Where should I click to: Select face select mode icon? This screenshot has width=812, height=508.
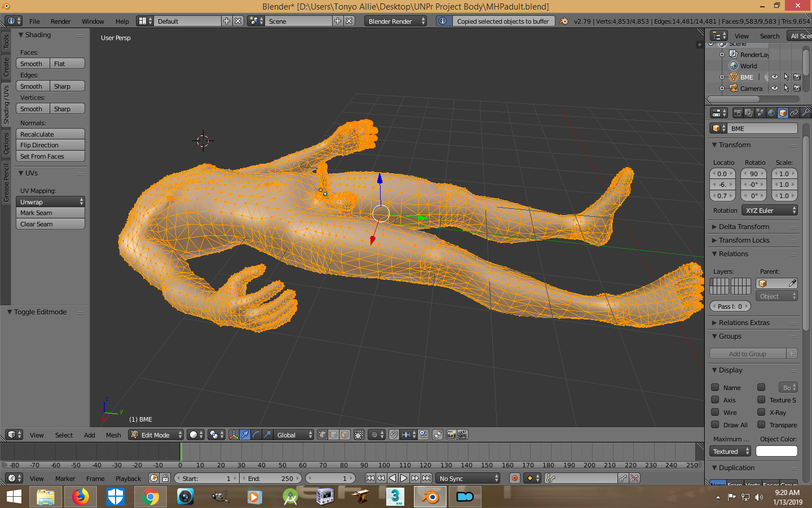(345, 435)
